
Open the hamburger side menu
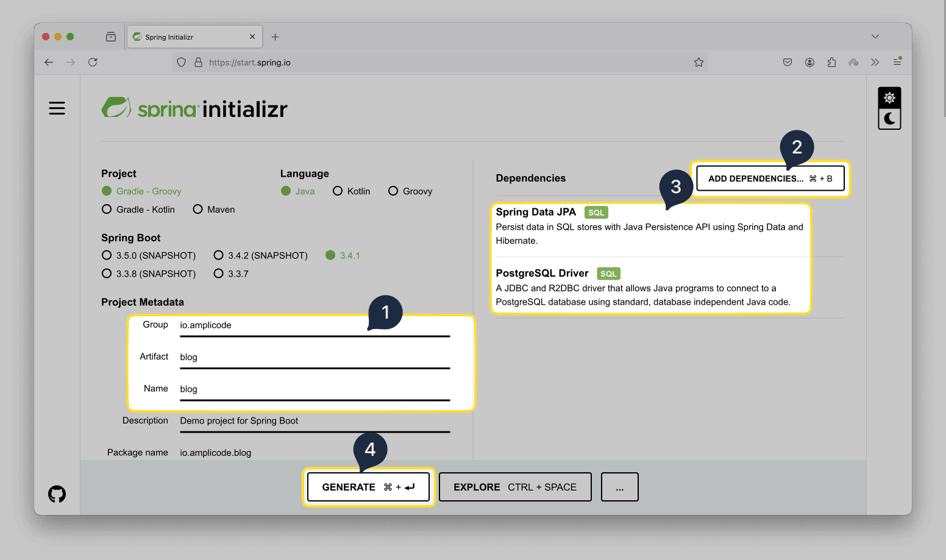tap(57, 108)
